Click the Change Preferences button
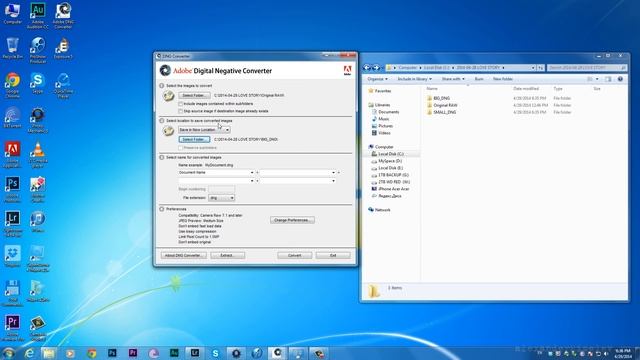Image resolution: width=640 pixels, height=360 pixels. (292, 220)
